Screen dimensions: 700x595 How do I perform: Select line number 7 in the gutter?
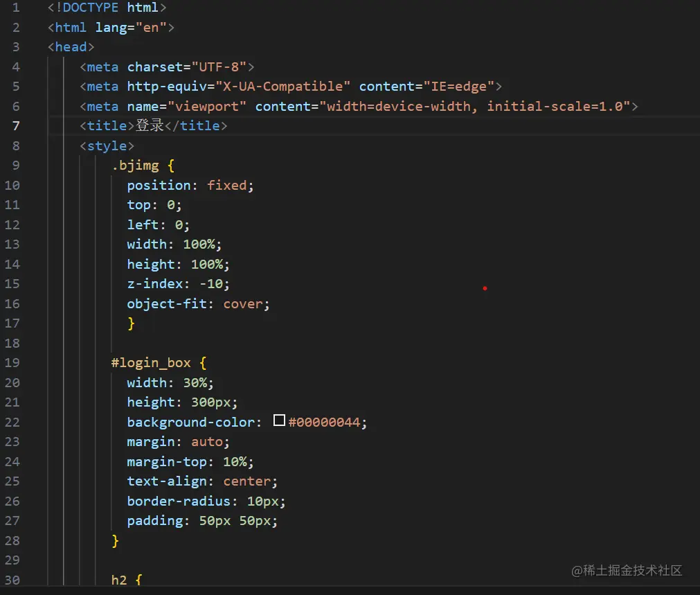tap(16, 126)
